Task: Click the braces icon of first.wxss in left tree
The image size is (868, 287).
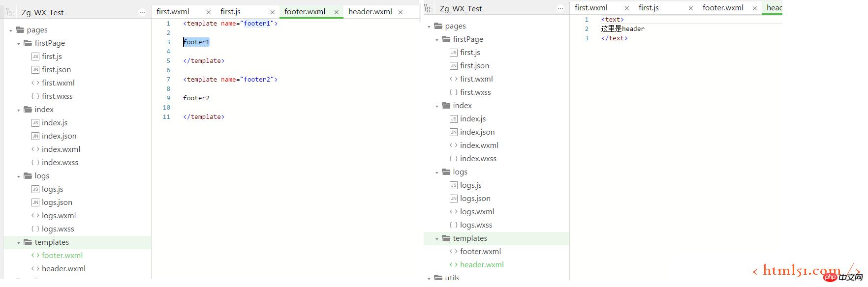Action: pos(35,96)
